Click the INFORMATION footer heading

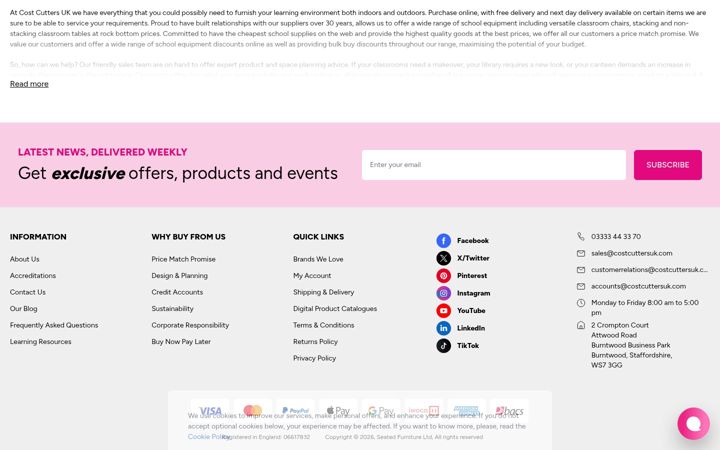(38, 237)
